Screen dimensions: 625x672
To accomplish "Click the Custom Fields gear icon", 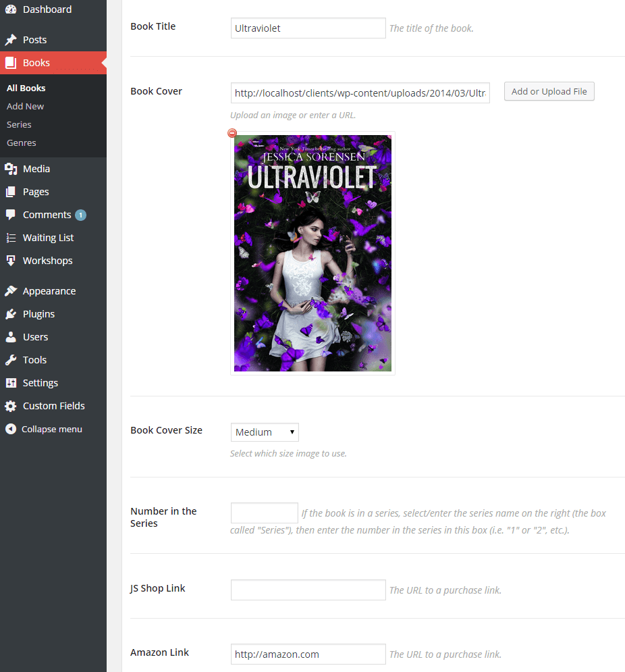I will tap(11, 406).
